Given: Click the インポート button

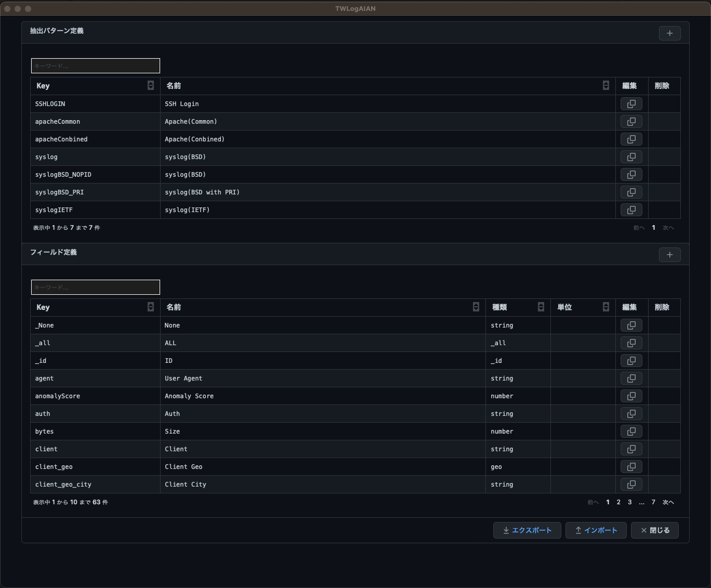Looking at the screenshot, I should click(x=596, y=530).
